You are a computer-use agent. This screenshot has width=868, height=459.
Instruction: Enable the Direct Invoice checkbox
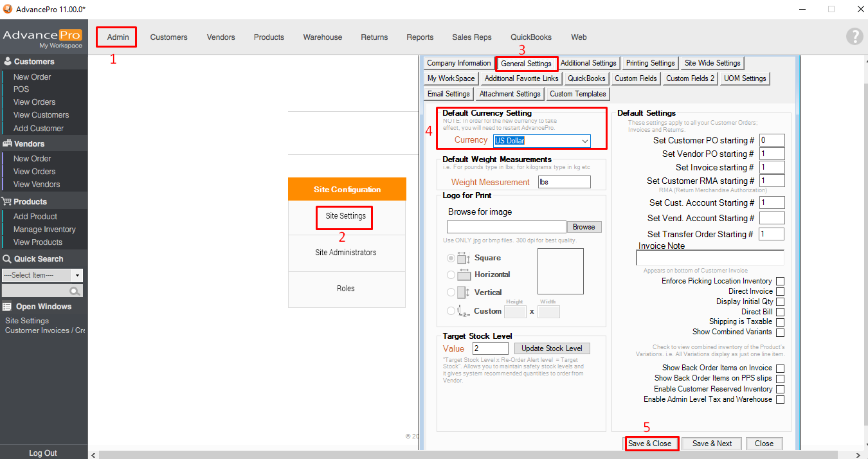click(x=780, y=292)
